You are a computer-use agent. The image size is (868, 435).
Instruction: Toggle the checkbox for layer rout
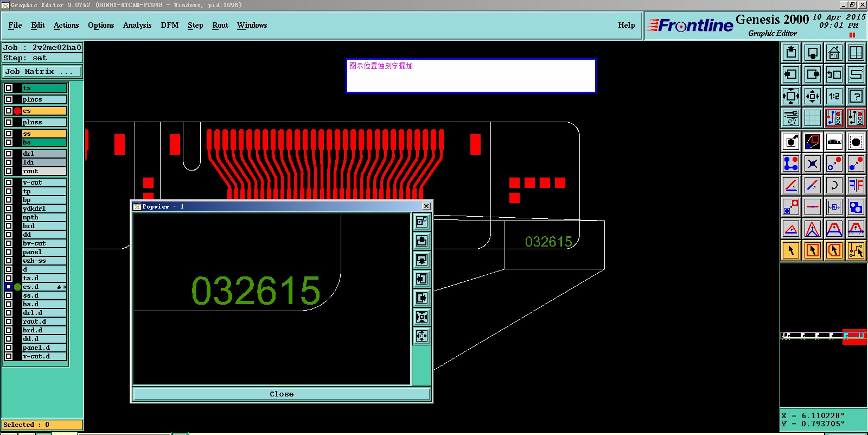pos(9,171)
